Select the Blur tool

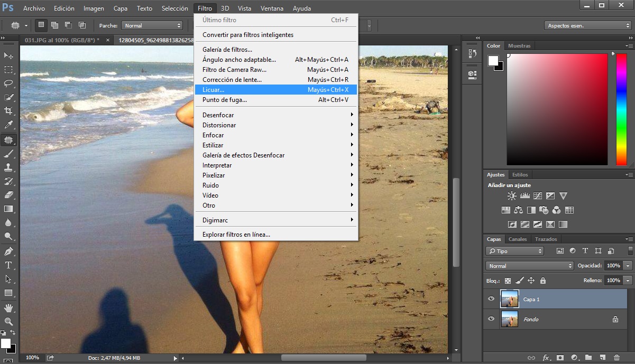8,223
